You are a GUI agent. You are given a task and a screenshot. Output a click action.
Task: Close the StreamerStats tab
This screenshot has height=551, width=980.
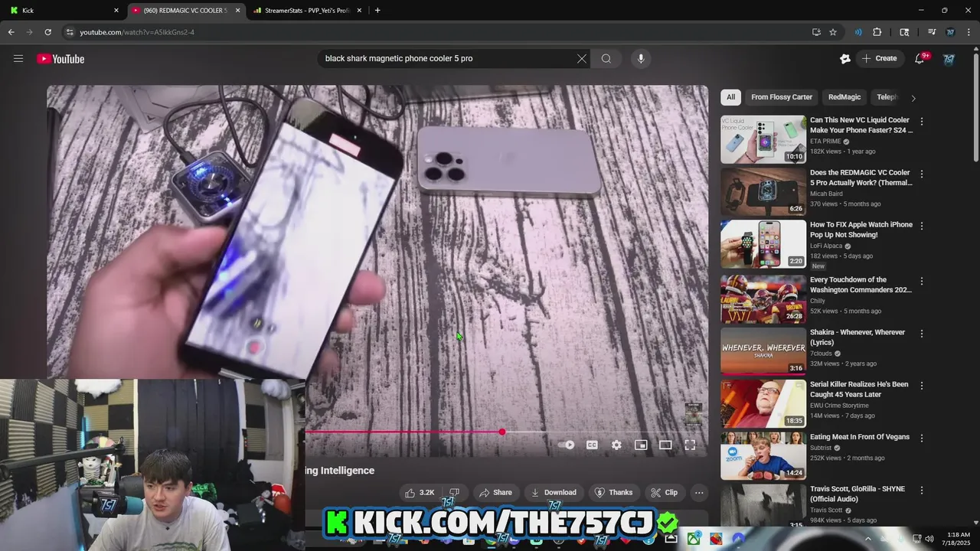pos(359,11)
